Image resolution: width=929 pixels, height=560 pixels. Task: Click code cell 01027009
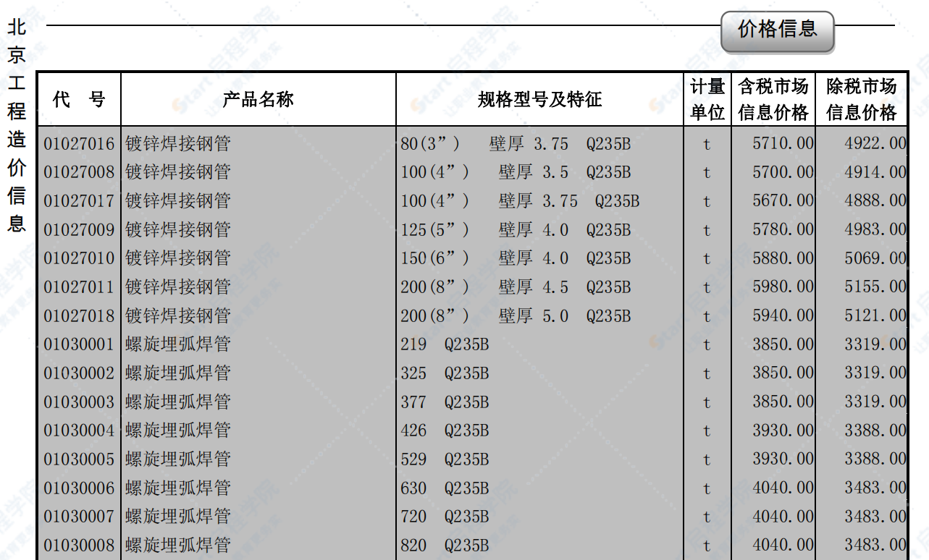pyautogui.click(x=79, y=230)
